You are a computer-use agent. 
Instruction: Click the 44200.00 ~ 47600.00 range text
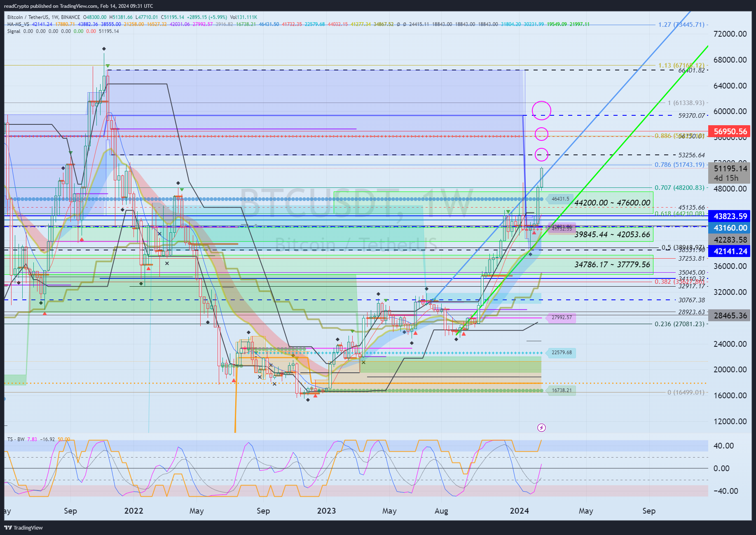tap(612, 203)
